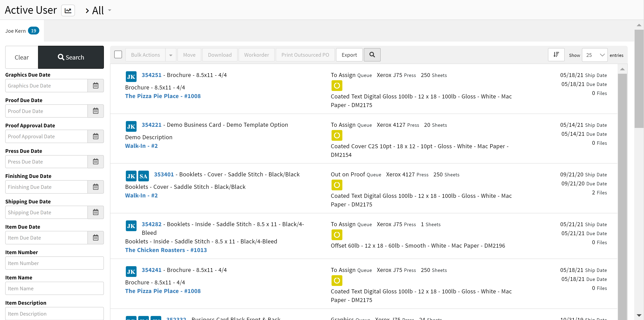The height and width of the screenshot is (320, 644).
Task: Click the sort order icon button
Action: (x=556, y=55)
